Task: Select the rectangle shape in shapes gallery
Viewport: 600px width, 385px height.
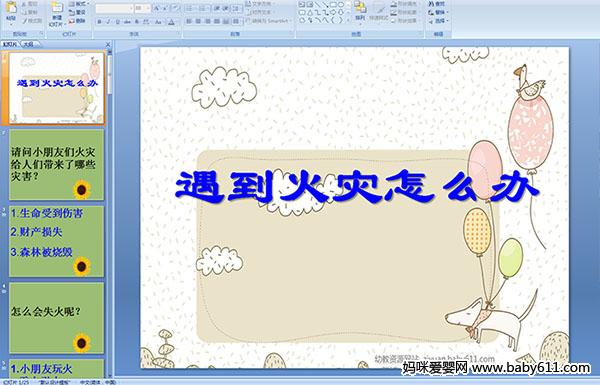Action: point(332,5)
